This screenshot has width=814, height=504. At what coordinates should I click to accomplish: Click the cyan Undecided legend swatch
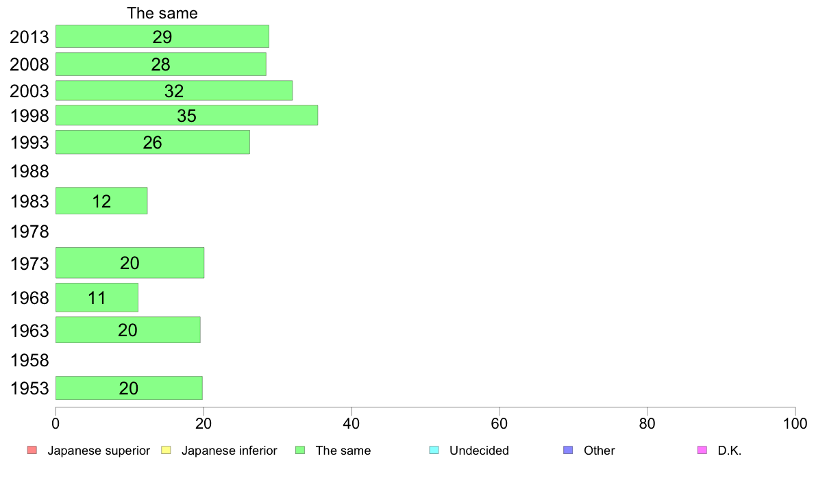434,450
